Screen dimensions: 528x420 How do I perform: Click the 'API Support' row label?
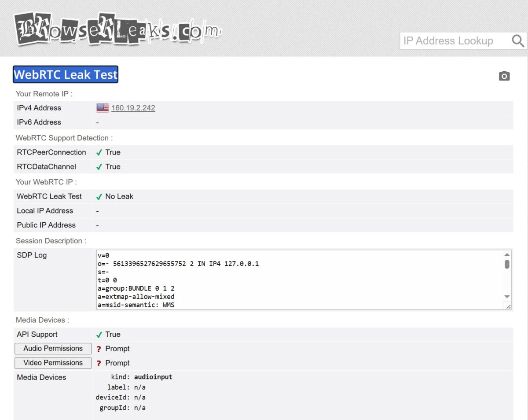(x=37, y=335)
